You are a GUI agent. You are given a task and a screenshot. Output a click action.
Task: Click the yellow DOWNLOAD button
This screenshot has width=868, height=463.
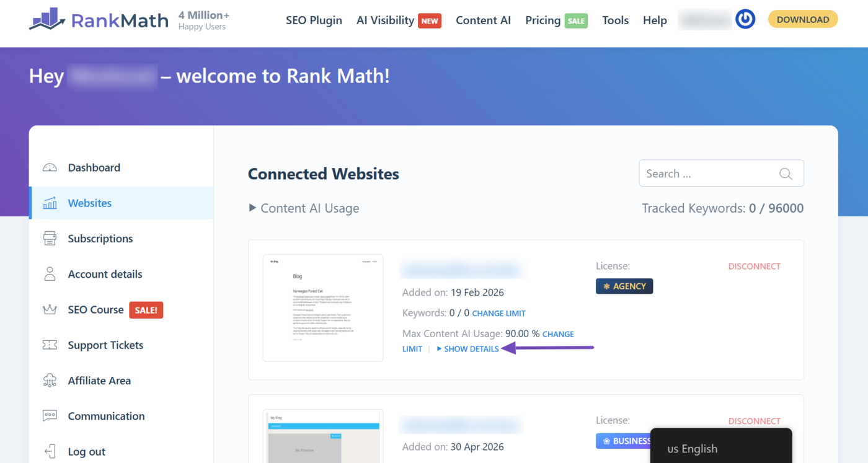[803, 20]
